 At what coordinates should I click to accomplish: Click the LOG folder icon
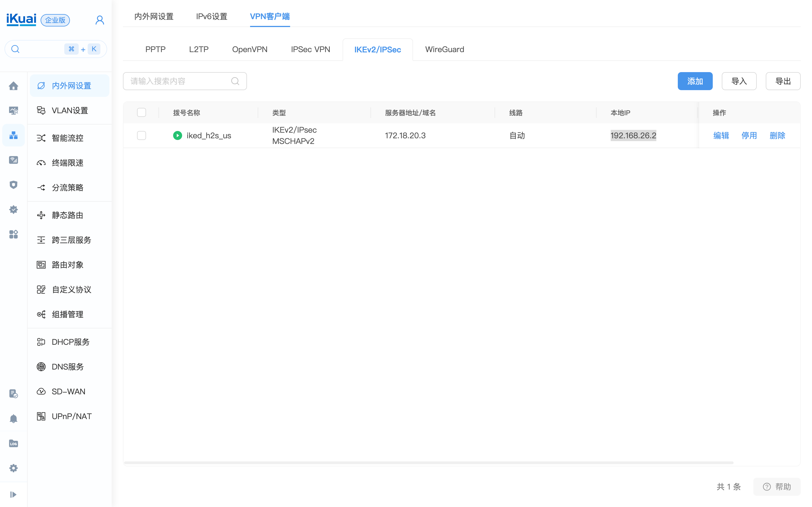point(14,443)
